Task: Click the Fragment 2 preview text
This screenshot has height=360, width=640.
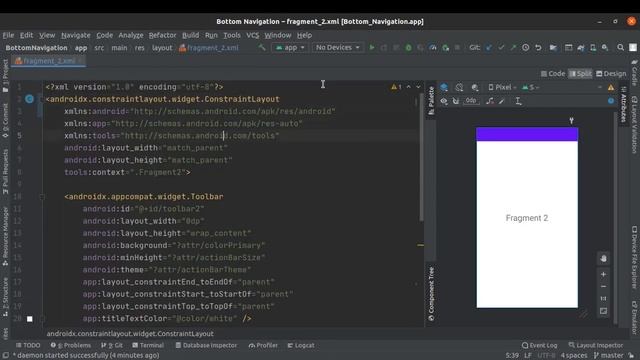Action: pos(527,218)
